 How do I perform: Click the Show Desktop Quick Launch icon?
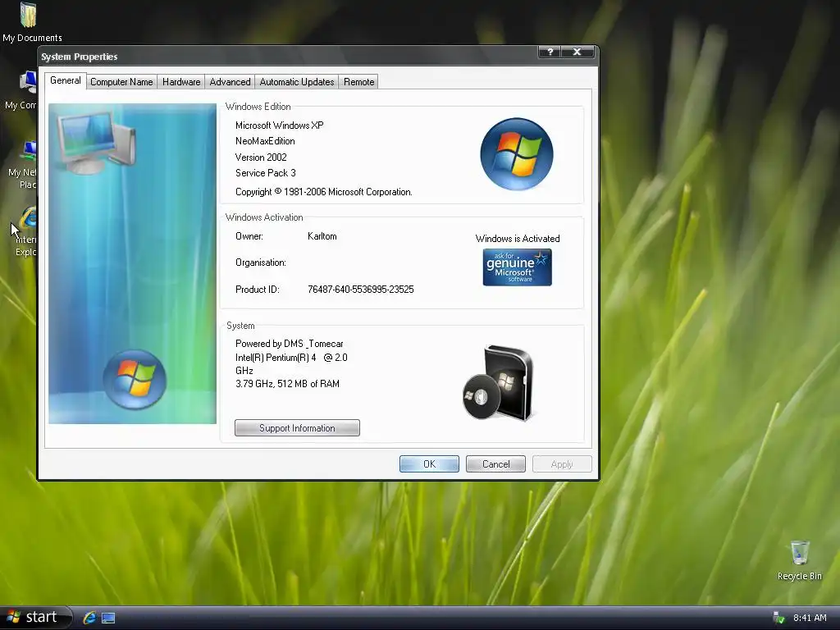[x=108, y=619]
